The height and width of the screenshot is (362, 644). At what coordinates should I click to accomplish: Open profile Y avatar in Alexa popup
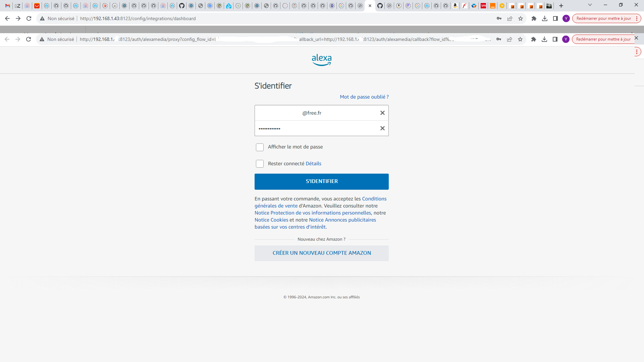point(566,39)
